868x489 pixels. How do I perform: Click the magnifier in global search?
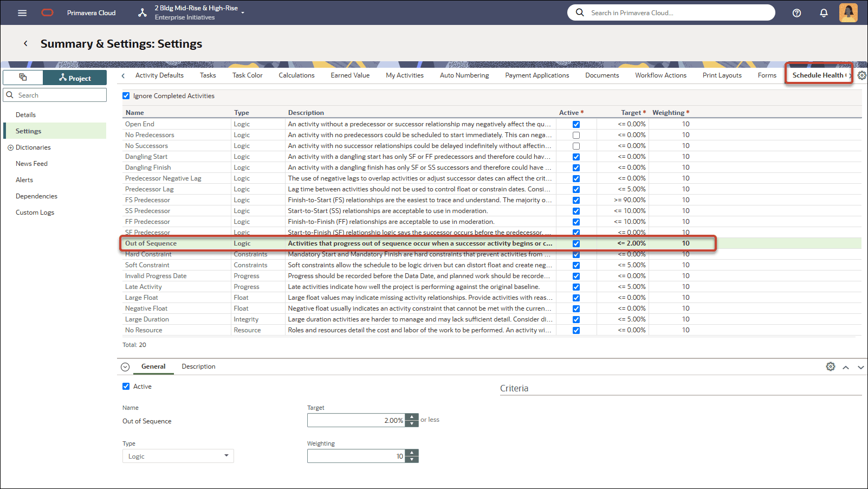point(580,12)
